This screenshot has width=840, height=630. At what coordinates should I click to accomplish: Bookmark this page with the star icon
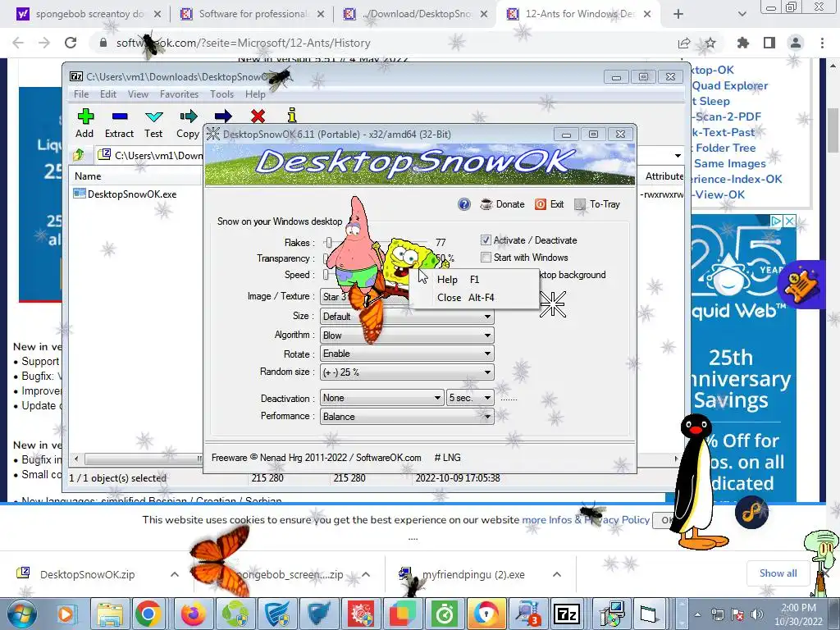710,43
